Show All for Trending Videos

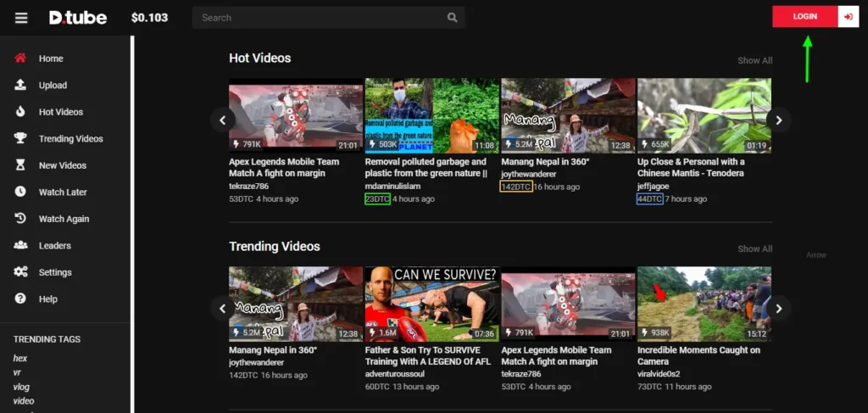[x=754, y=248]
